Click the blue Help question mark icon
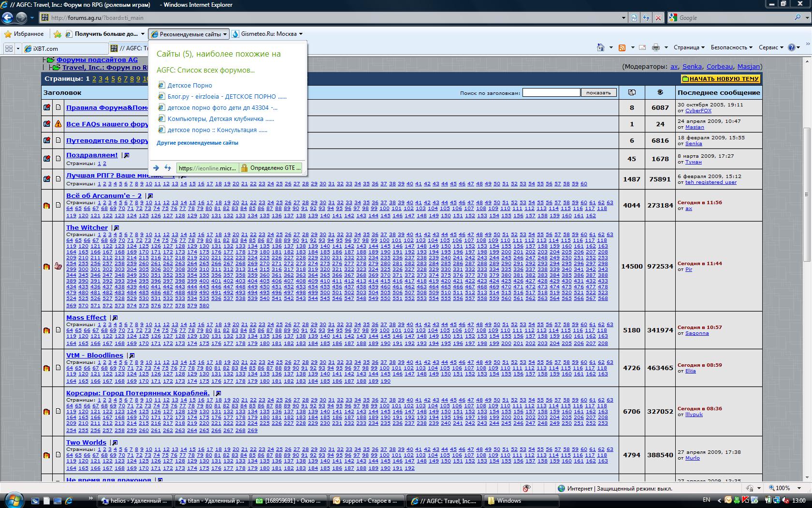The width and height of the screenshot is (812, 508). (x=792, y=47)
